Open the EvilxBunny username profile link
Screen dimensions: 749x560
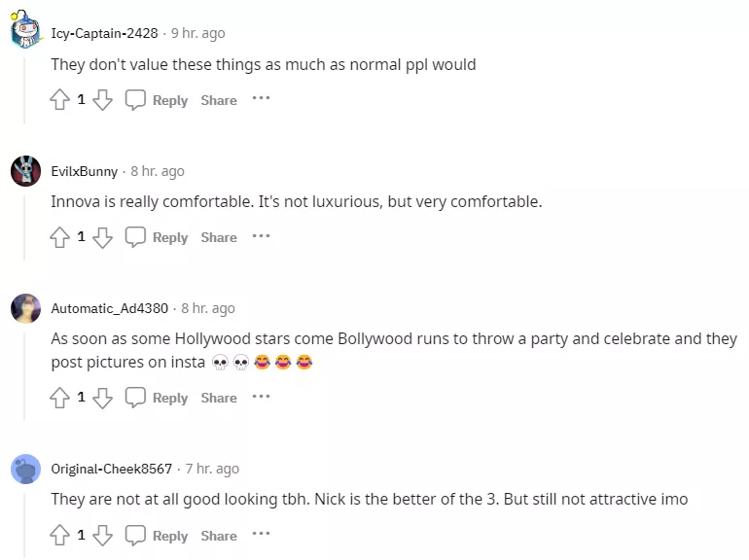(84, 171)
